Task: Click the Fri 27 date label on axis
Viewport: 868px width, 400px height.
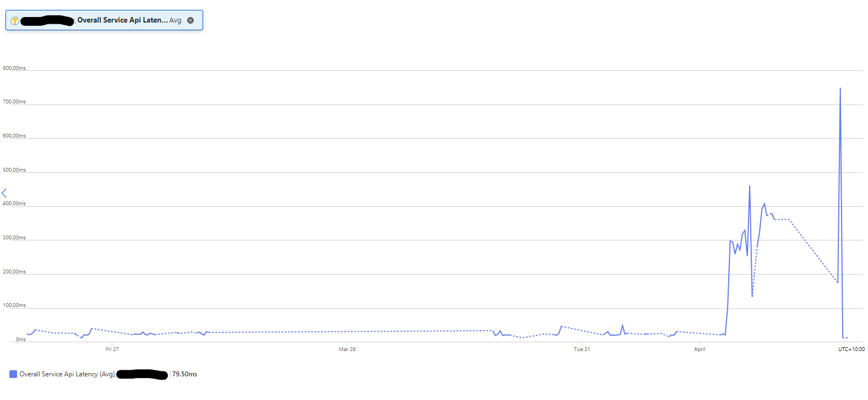Action: (x=112, y=349)
